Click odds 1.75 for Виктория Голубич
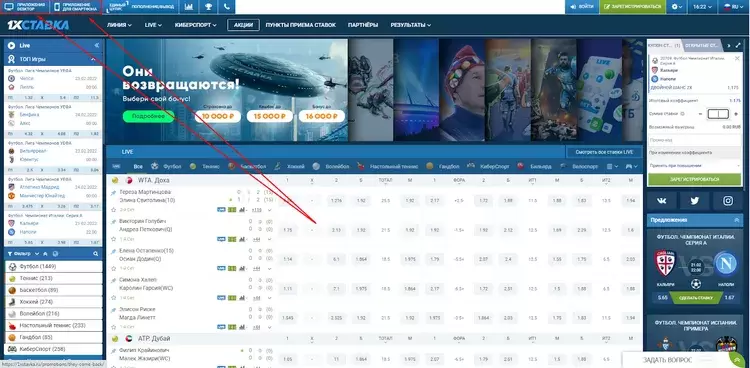Image resolution: width=750 pixels, height=368 pixels. point(287,230)
